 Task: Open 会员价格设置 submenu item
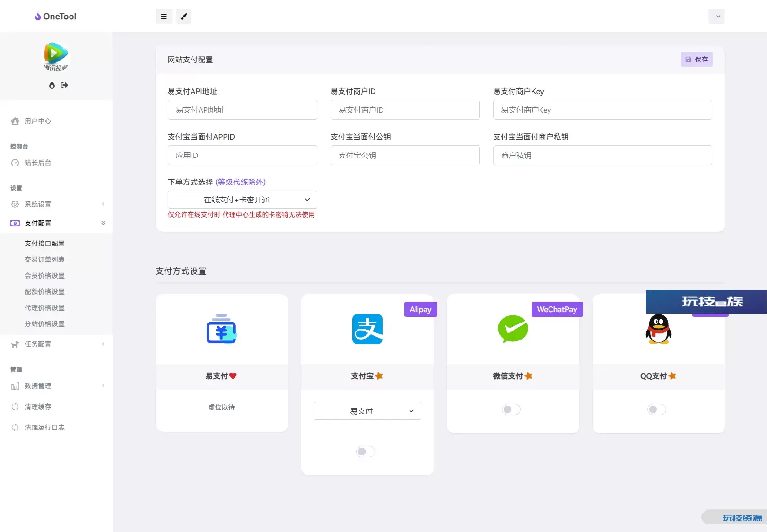click(x=44, y=276)
